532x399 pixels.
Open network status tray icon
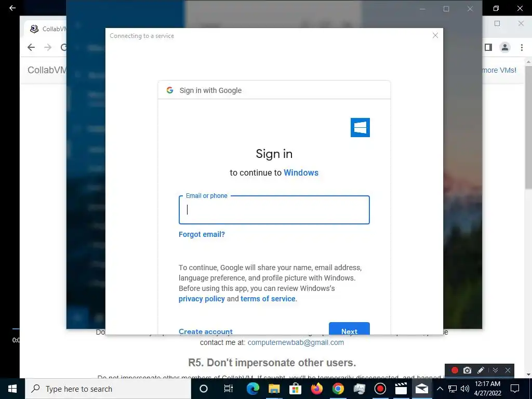[453, 389]
